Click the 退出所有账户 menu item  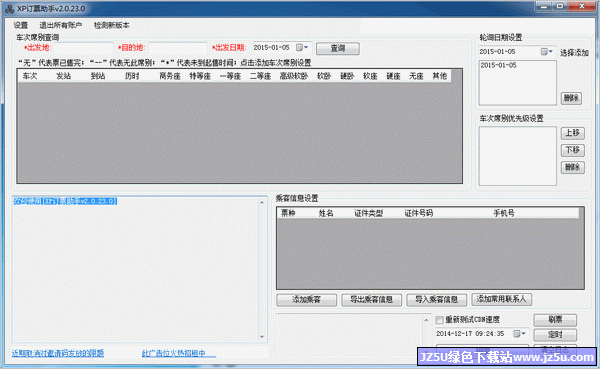(60, 25)
